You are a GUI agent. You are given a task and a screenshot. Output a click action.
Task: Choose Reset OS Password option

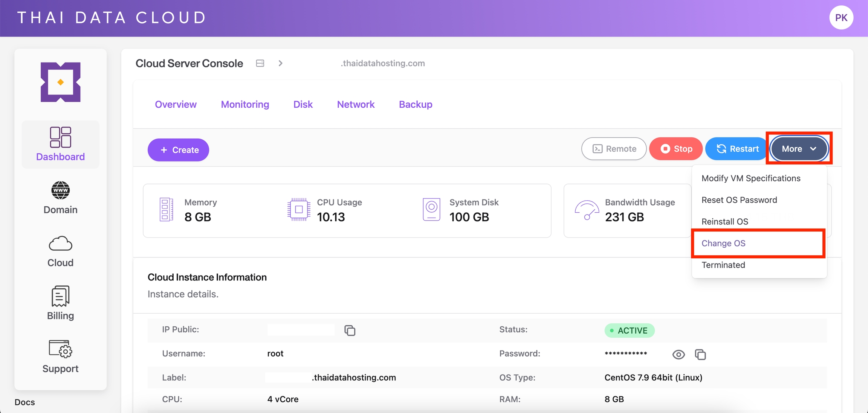(x=739, y=200)
